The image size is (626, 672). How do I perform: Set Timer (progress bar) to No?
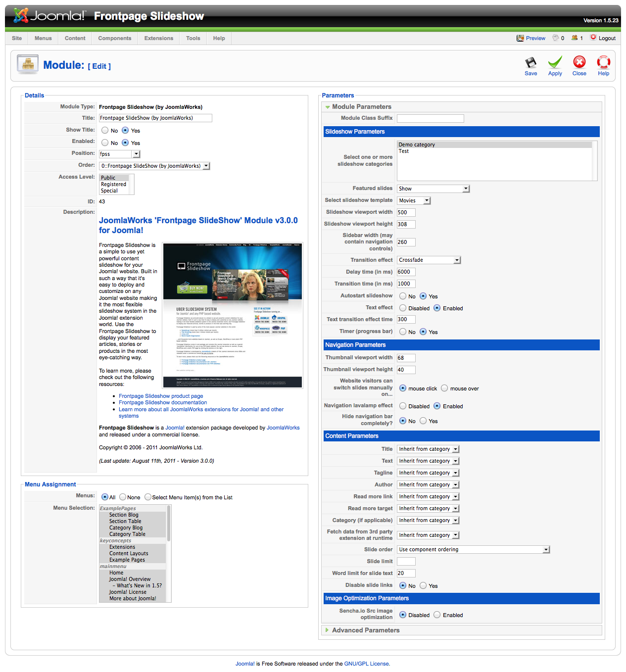click(403, 332)
